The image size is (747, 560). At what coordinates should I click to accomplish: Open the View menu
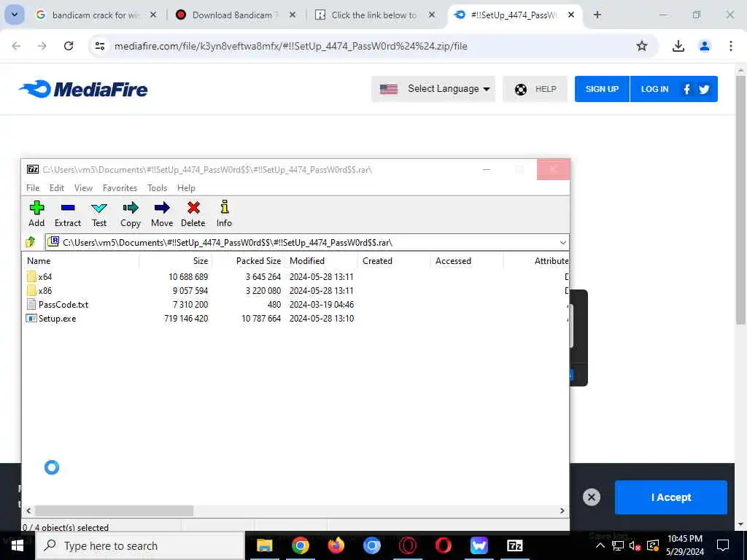pyautogui.click(x=83, y=188)
